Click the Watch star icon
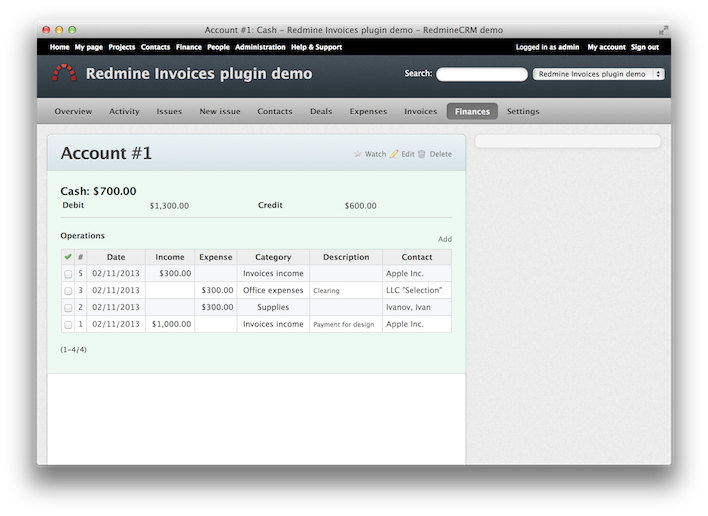The width and height of the screenshot is (708, 516). click(358, 154)
